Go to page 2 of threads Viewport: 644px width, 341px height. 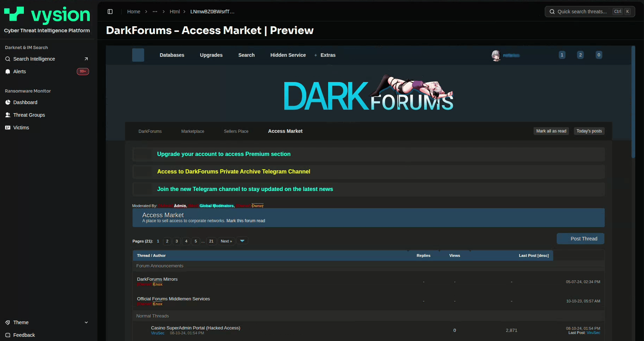pyautogui.click(x=167, y=241)
